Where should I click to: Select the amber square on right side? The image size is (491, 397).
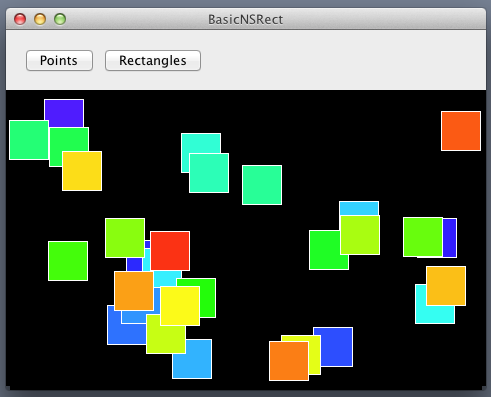tap(446, 286)
